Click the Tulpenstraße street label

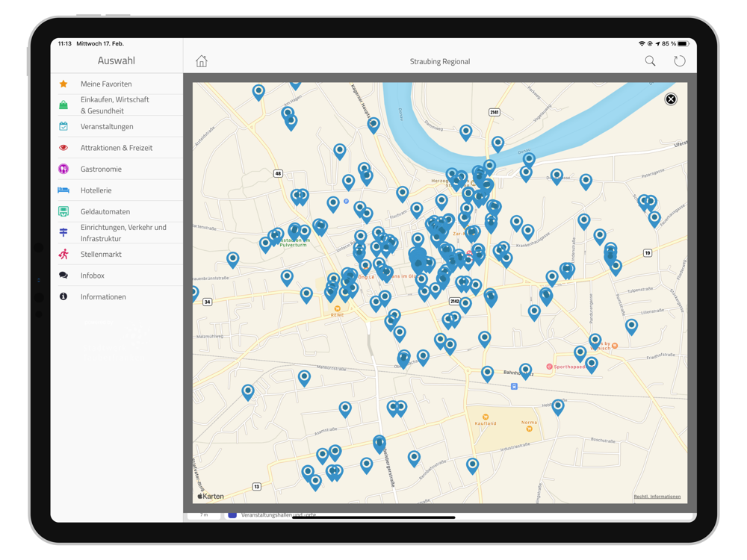(640, 290)
